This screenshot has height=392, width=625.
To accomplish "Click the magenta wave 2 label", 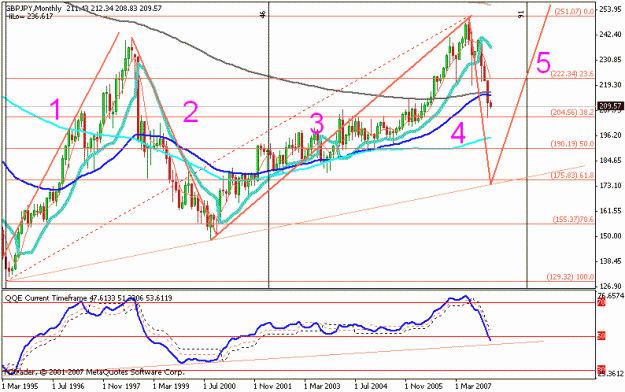I will pos(191,112).
